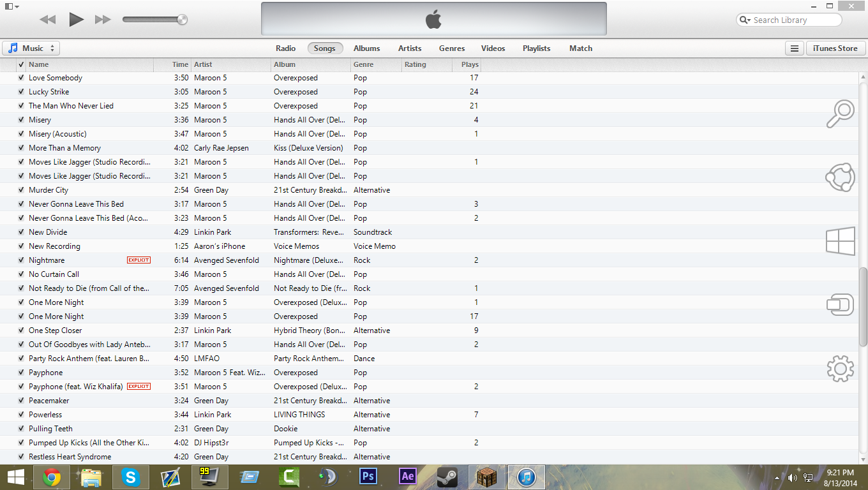Switch to the Artists tab
868x490 pixels.
[x=410, y=48]
